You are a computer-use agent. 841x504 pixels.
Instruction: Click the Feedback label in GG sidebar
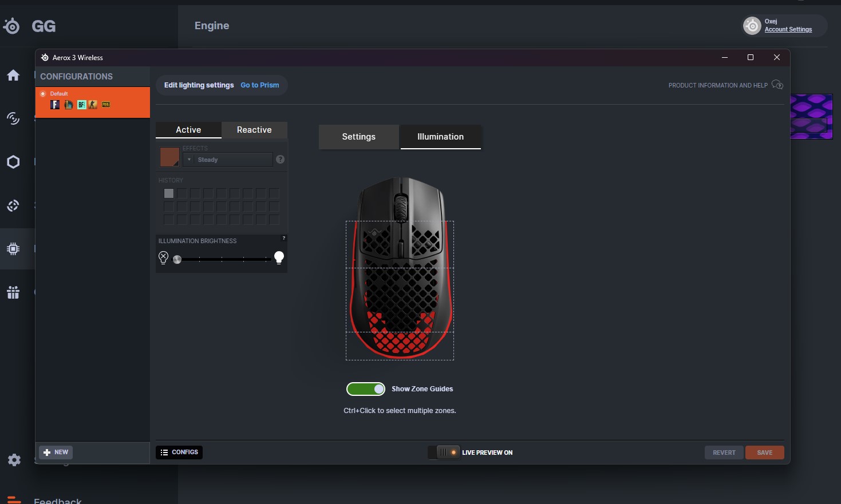tap(58, 501)
